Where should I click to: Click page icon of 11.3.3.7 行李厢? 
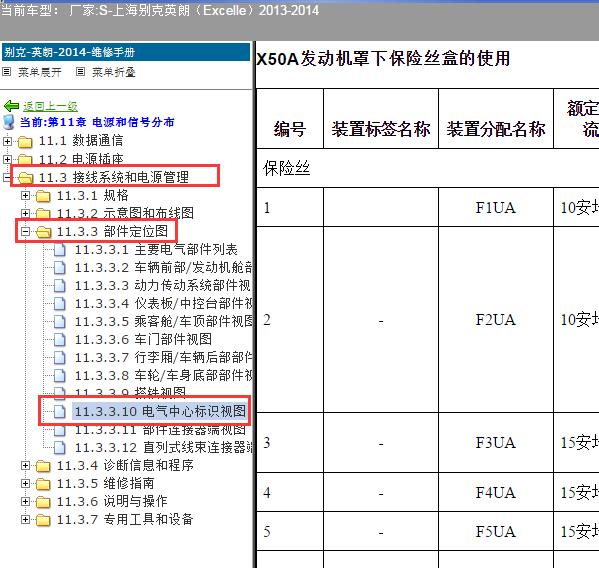tap(60, 358)
